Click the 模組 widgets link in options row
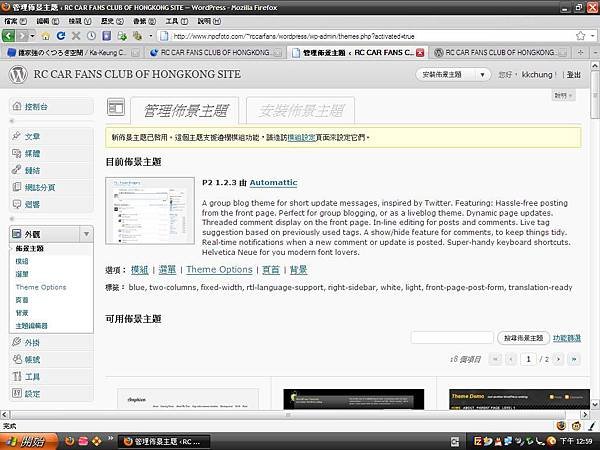Image resolution: width=600 pixels, height=450 pixels. click(139, 270)
